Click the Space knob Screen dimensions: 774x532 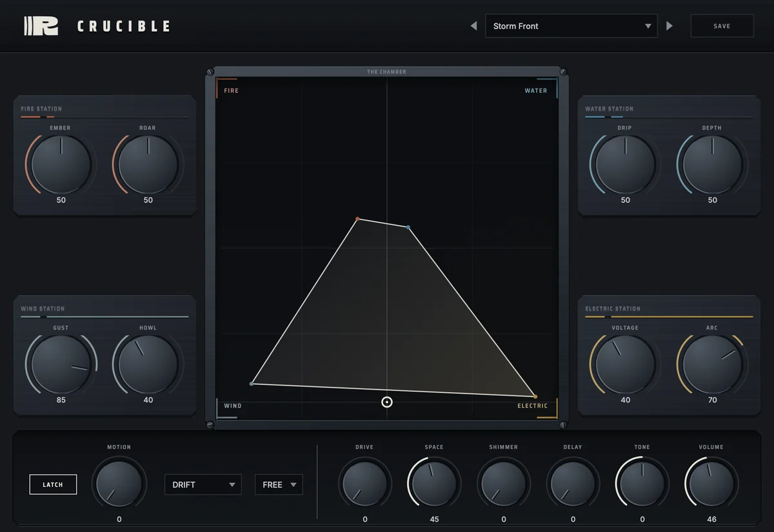coord(434,484)
